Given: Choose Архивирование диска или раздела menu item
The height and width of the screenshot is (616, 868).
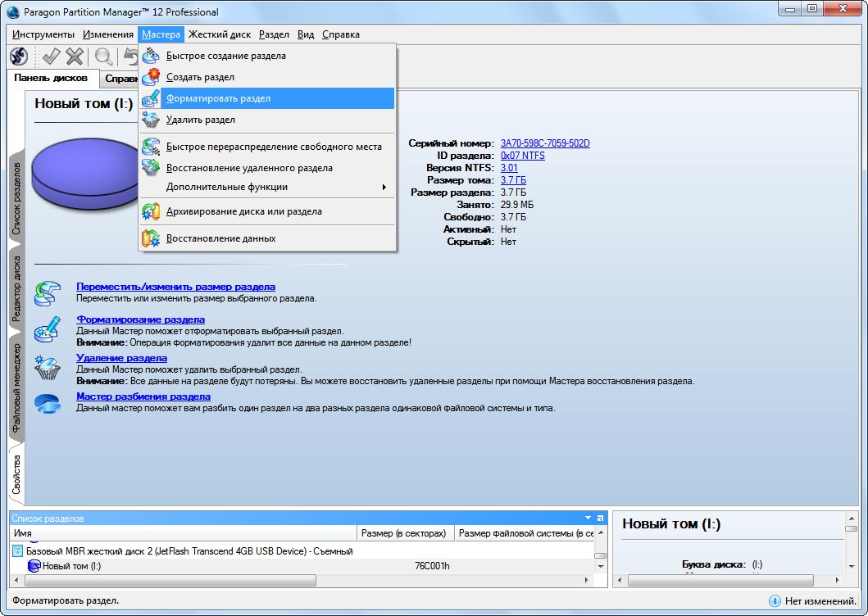Looking at the screenshot, I should [267, 211].
